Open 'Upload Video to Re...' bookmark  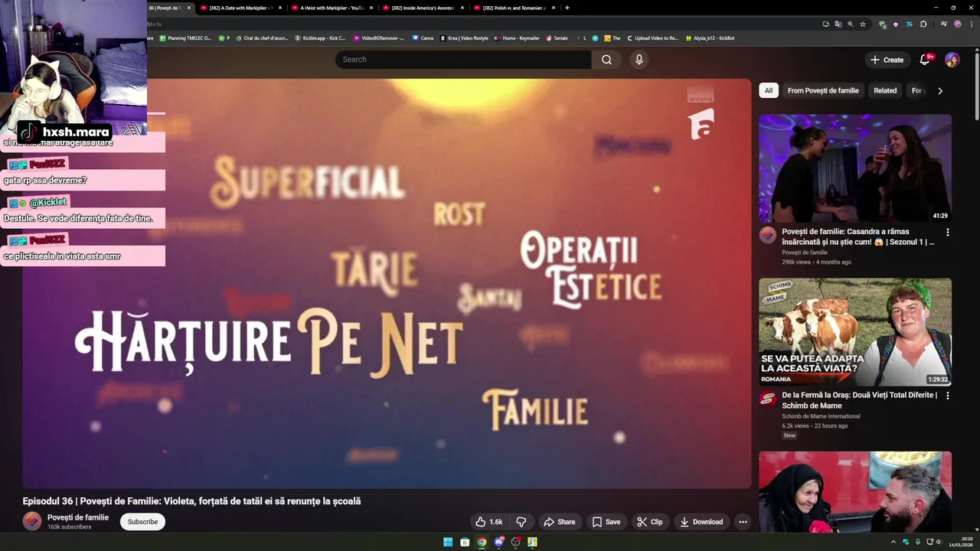coord(652,37)
